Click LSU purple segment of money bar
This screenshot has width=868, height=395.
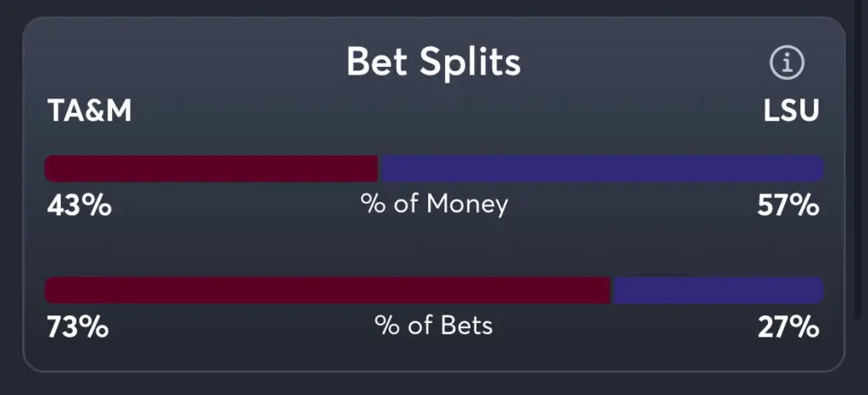click(602, 169)
